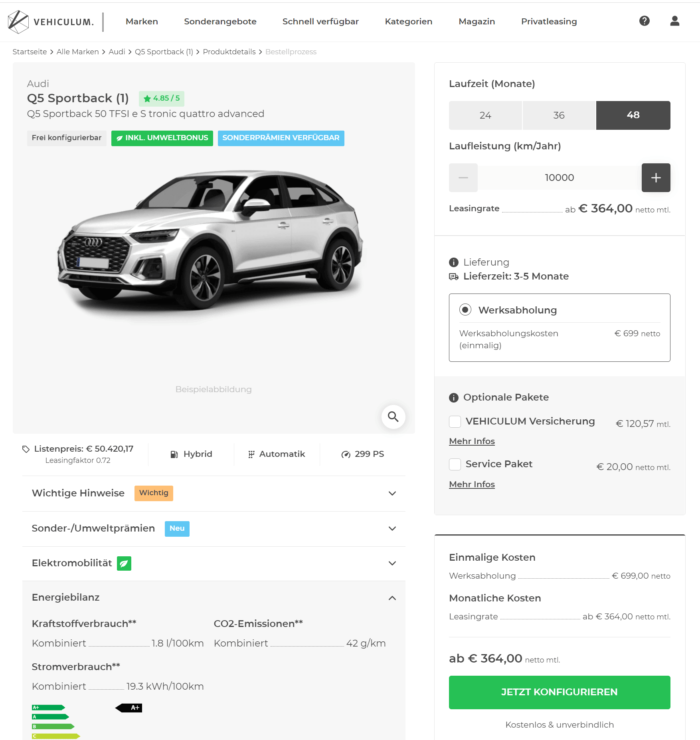The image size is (700, 740).
Task: Click the INKL. UMWELTBONUS badge
Action: coord(162,138)
